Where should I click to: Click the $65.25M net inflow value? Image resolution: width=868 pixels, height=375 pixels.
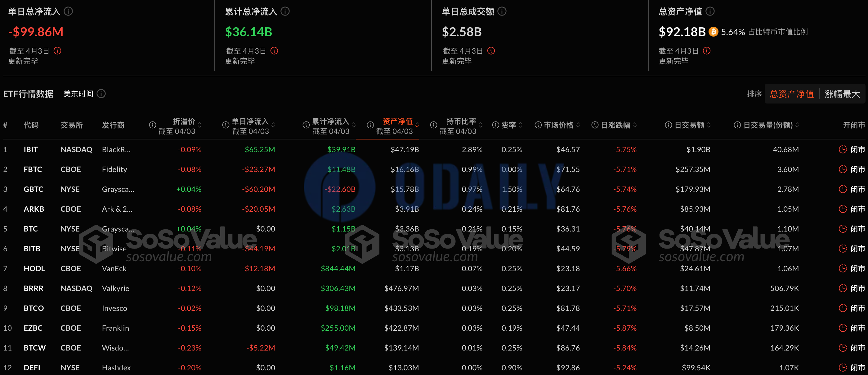[x=260, y=149]
